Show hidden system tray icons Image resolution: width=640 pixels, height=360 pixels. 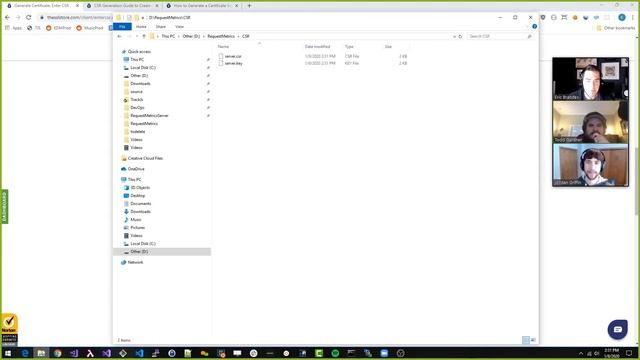coord(581,353)
